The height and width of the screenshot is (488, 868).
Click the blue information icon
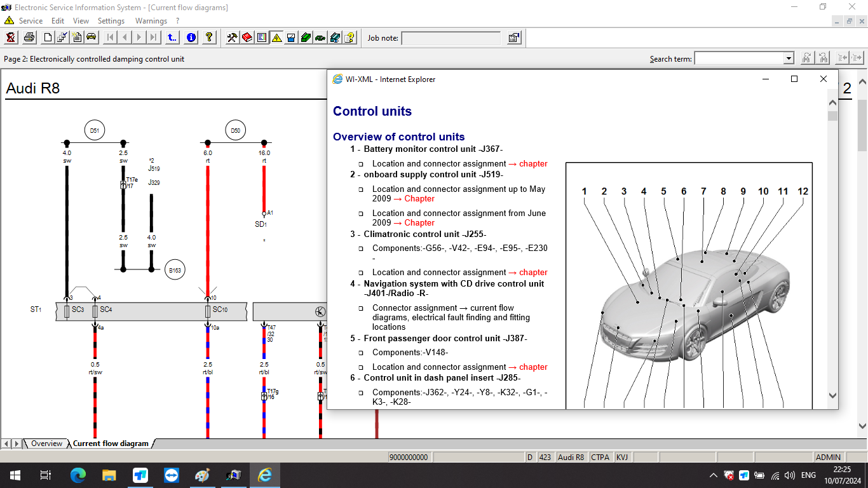191,37
